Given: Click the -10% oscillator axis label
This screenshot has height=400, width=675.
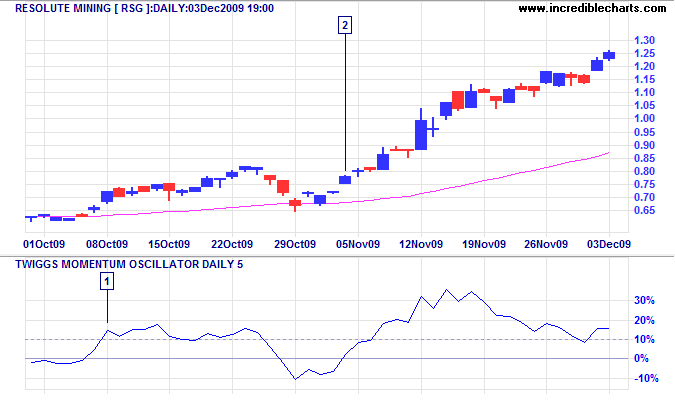Looking at the screenshot, I should point(646,378).
